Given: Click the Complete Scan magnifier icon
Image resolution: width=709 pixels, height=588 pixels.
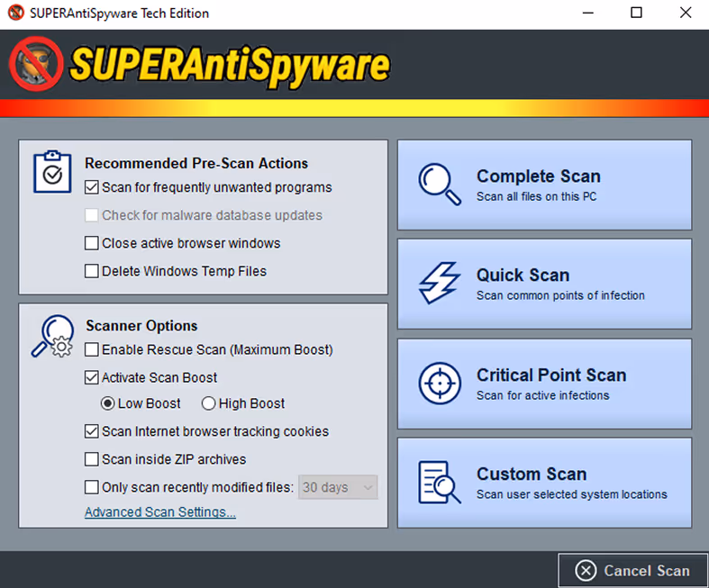Looking at the screenshot, I should point(440,184).
